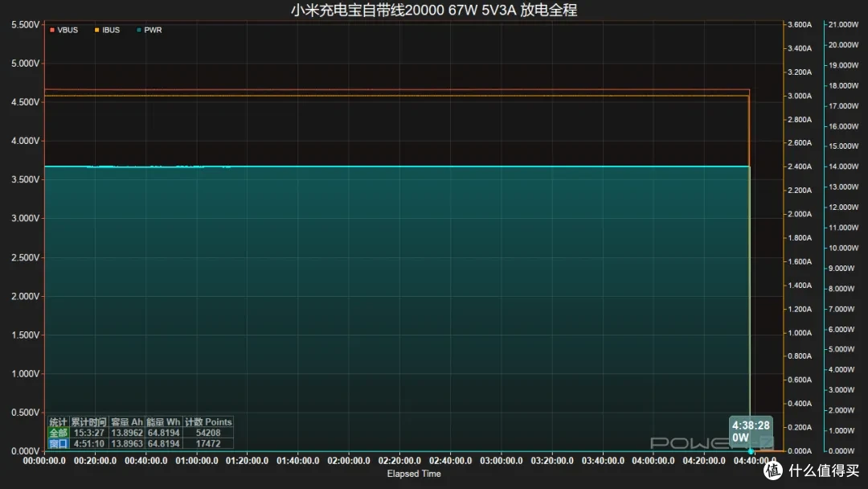Toggle the VBUS legend entry
Image resolution: width=868 pixels, height=489 pixels.
point(63,30)
